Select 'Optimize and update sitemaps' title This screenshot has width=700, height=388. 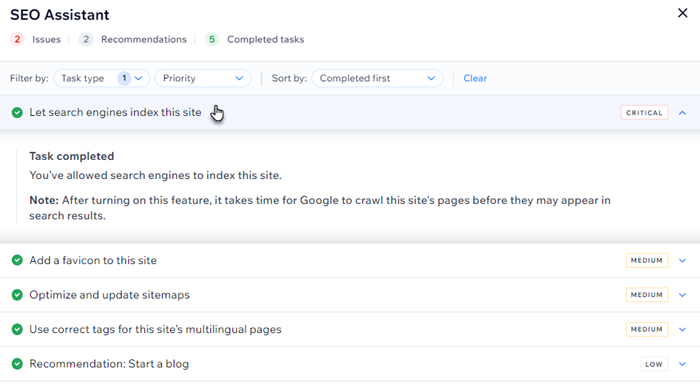point(109,295)
